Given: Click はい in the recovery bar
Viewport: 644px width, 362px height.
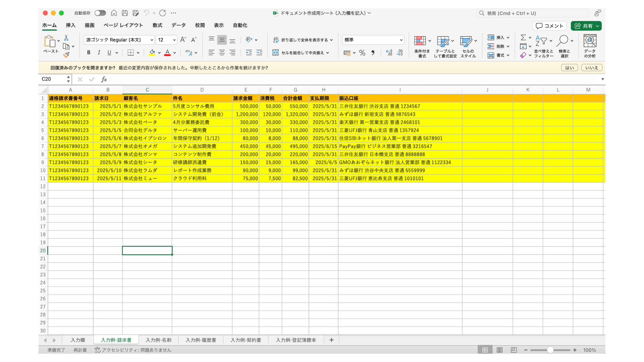Looking at the screenshot, I should pyautogui.click(x=569, y=68).
